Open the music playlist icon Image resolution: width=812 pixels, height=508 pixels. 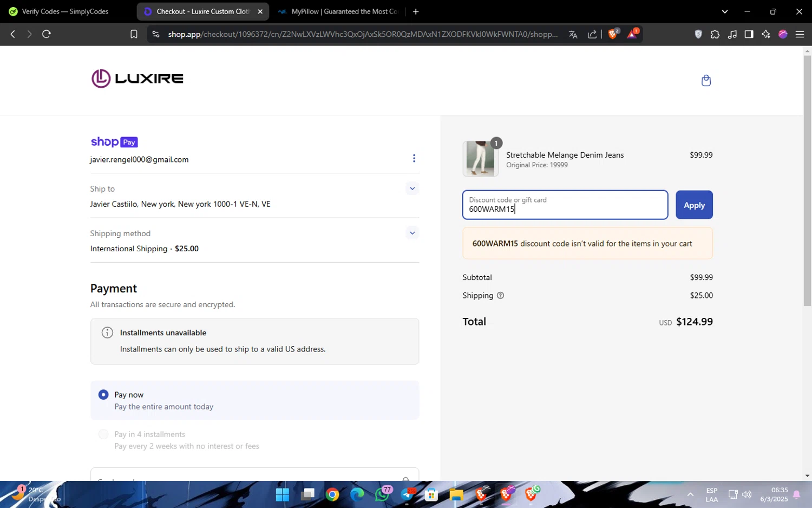[x=732, y=34]
